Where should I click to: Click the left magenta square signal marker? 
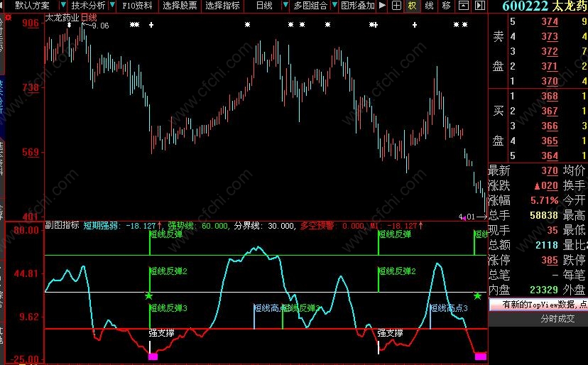pyautogui.click(x=153, y=356)
